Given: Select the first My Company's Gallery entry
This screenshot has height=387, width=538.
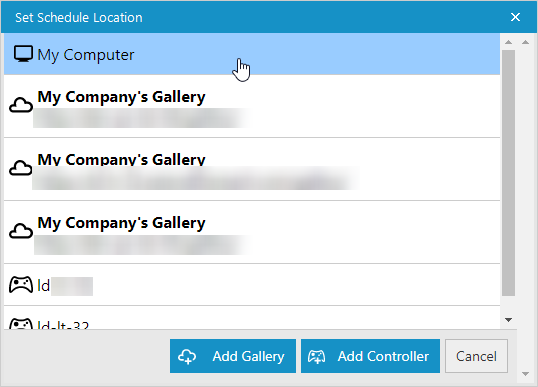Looking at the screenshot, I should tap(252, 106).
